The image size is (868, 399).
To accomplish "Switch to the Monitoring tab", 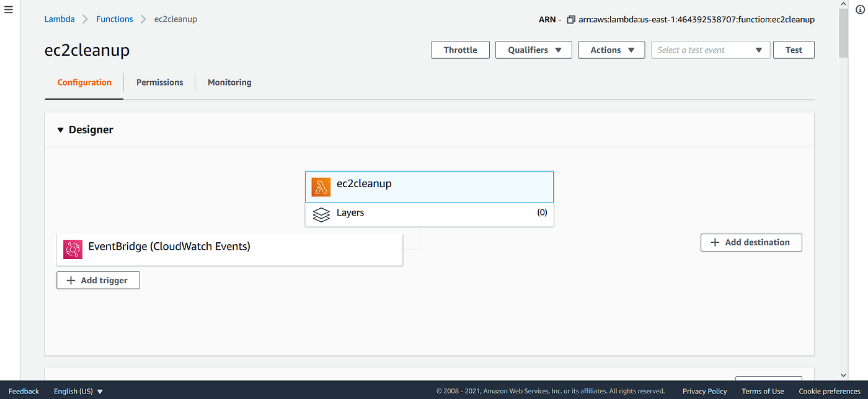I will point(229,82).
